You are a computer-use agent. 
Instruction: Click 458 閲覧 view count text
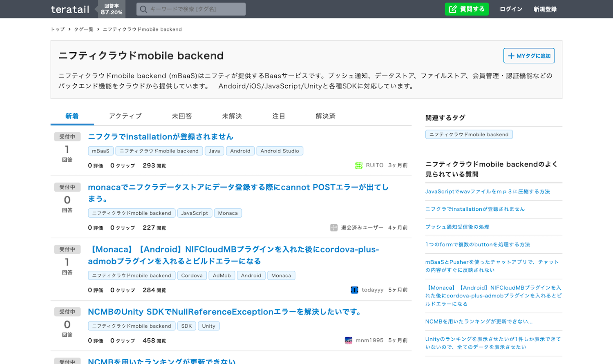point(154,340)
